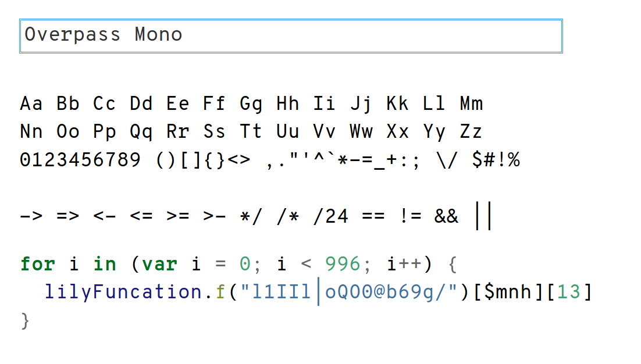The width and height of the screenshot is (641, 364).
Task: Click the green 'var' keyword
Action: click(x=159, y=265)
